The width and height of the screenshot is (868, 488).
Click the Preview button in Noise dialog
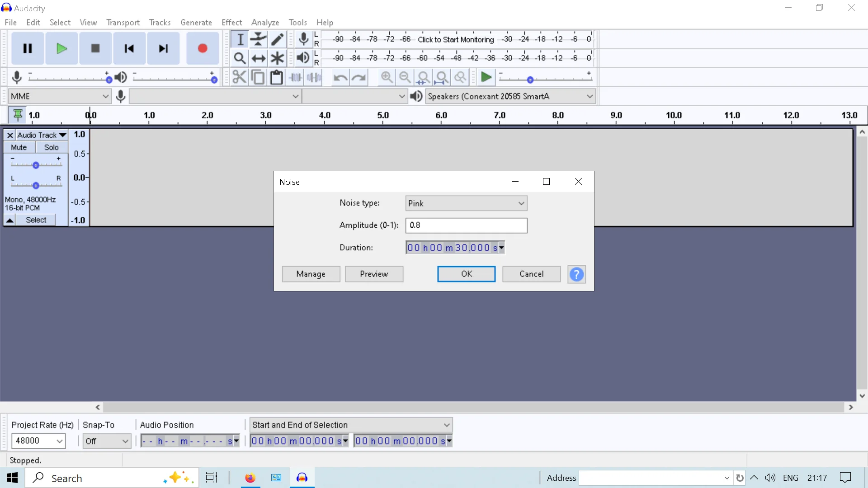tap(374, 274)
